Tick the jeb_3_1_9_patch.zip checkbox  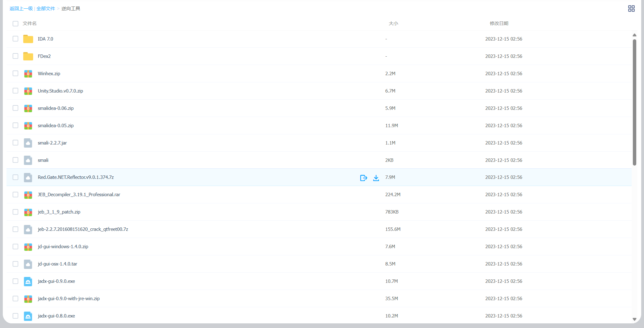click(x=15, y=212)
